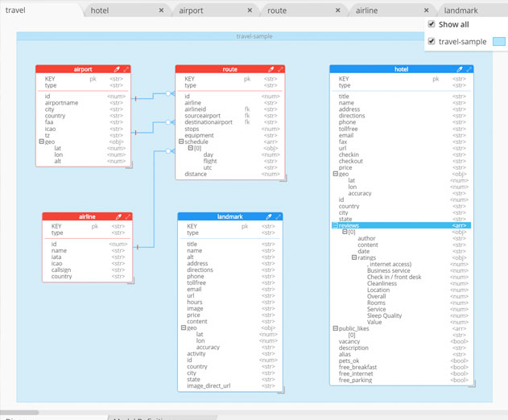Edit the route table with pencil icon
This screenshot has height=420, width=508.
click(x=271, y=69)
